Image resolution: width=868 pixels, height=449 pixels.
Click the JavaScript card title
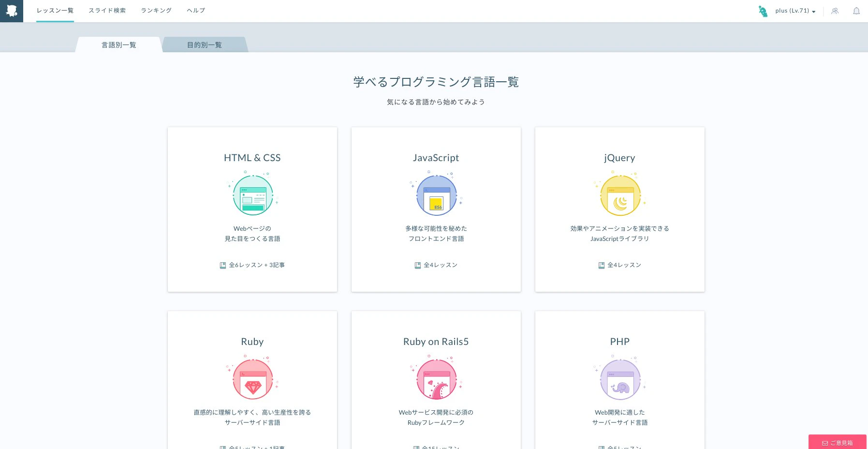pyautogui.click(x=436, y=158)
